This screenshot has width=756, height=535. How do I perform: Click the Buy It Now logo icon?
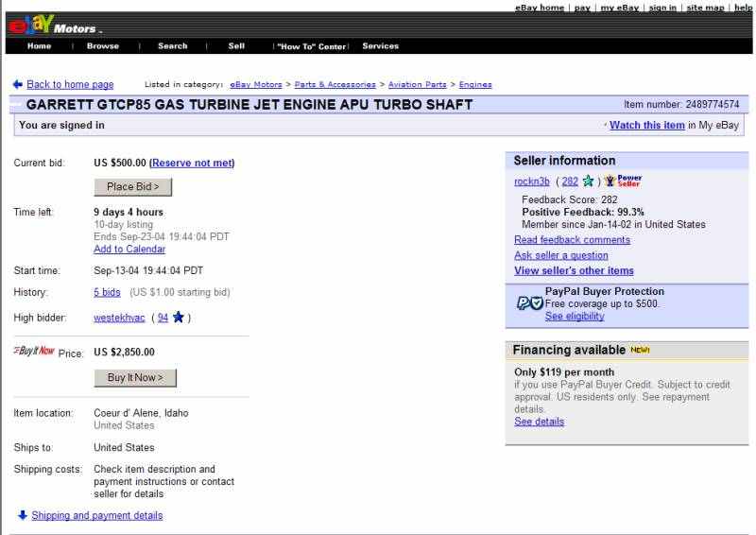(x=34, y=352)
